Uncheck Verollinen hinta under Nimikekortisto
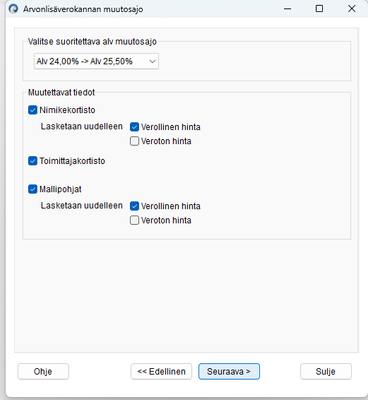The height and width of the screenshot is (400, 368). click(134, 127)
